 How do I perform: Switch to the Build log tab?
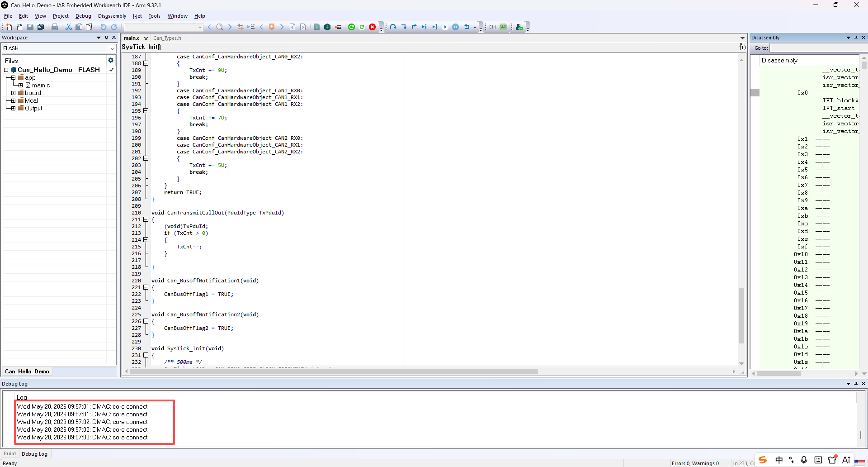point(10,454)
